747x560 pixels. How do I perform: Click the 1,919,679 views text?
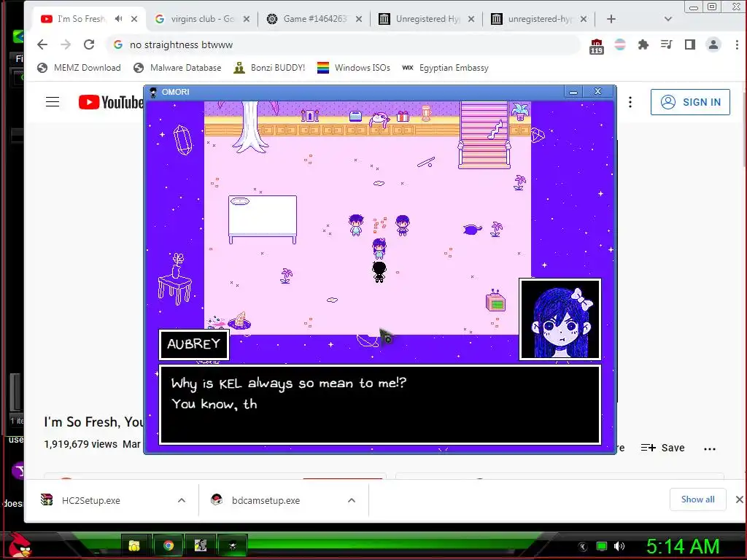click(x=80, y=444)
